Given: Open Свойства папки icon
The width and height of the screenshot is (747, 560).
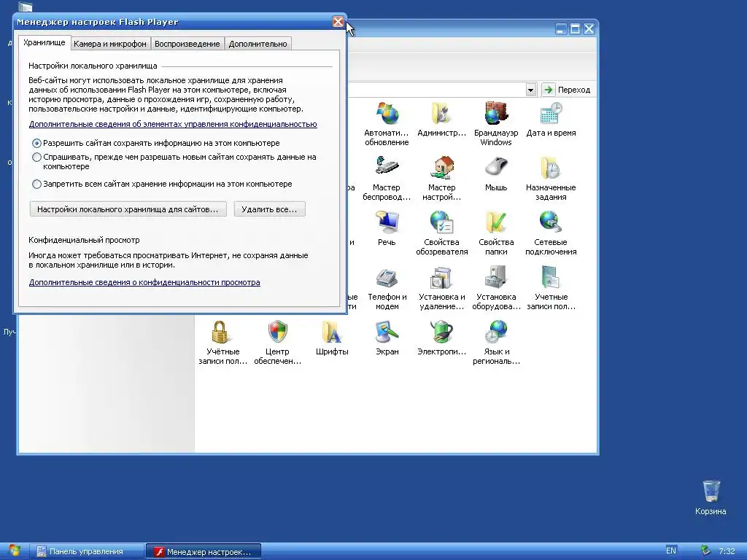Looking at the screenshot, I should [496, 222].
